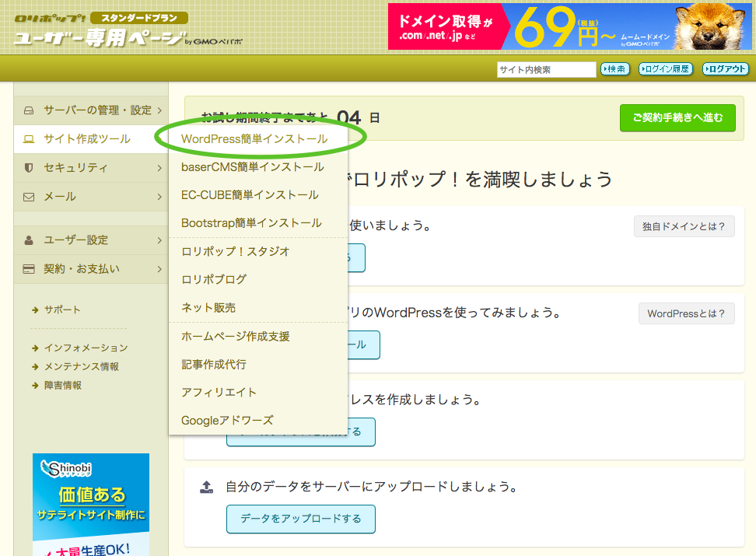Click the 69円 domain banner ad
Viewport: 756px width, 556px height.
(x=569, y=26)
